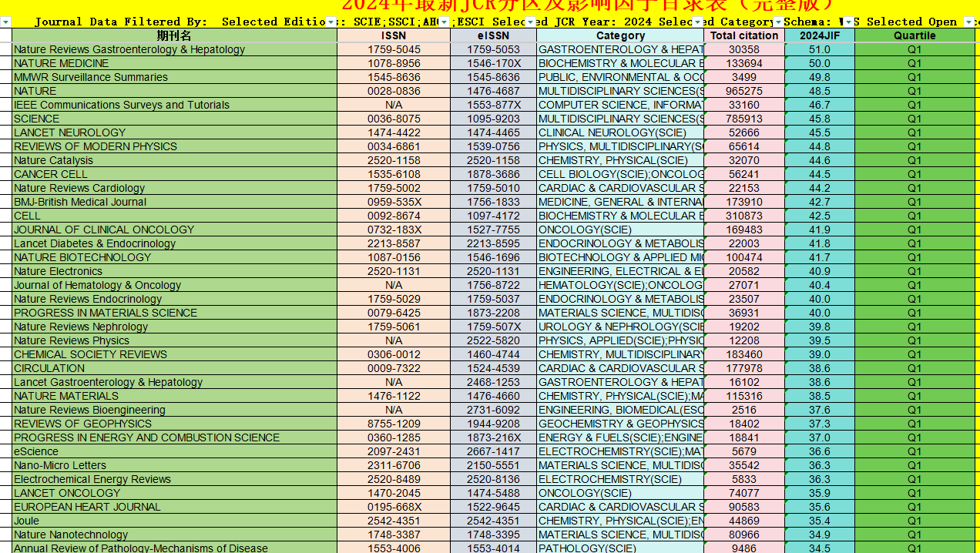Image resolution: width=980 pixels, height=553 pixels.
Task: Select the Quartile header cell
Action: click(915, 35)
